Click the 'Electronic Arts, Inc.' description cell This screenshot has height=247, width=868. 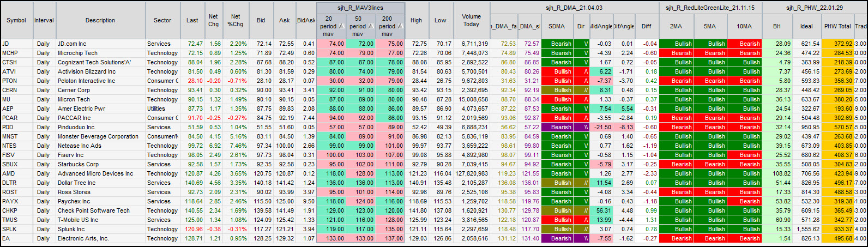[100, 238]
